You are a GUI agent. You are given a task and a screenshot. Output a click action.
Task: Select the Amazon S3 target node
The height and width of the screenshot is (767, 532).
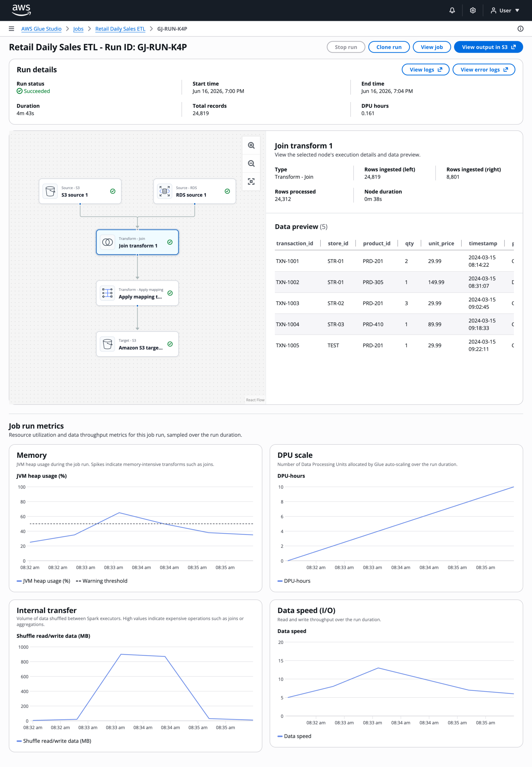pos(137,344)
